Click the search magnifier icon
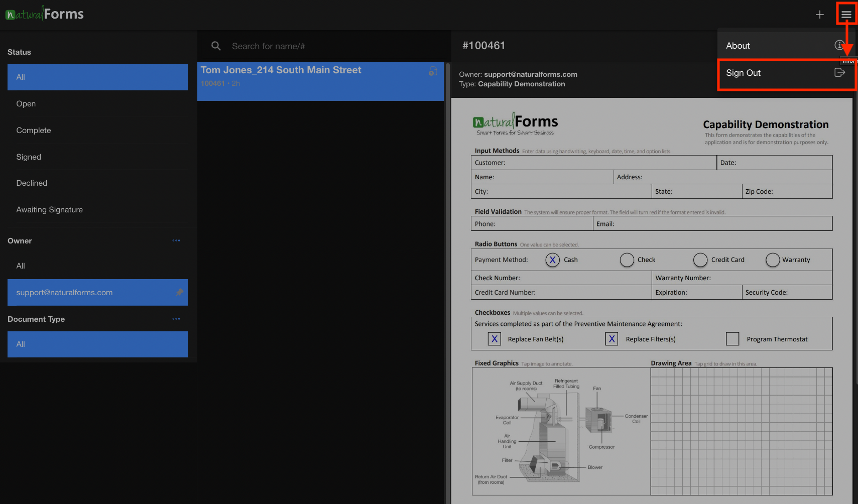The image size is (858, 504). (216, 46)
